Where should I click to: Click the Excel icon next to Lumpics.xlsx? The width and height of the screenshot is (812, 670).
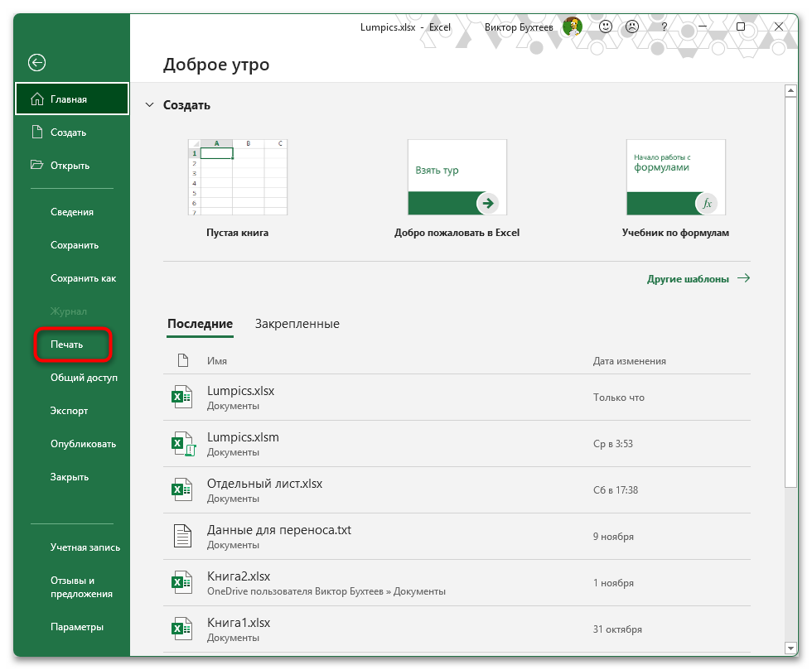tap(182, 397)
